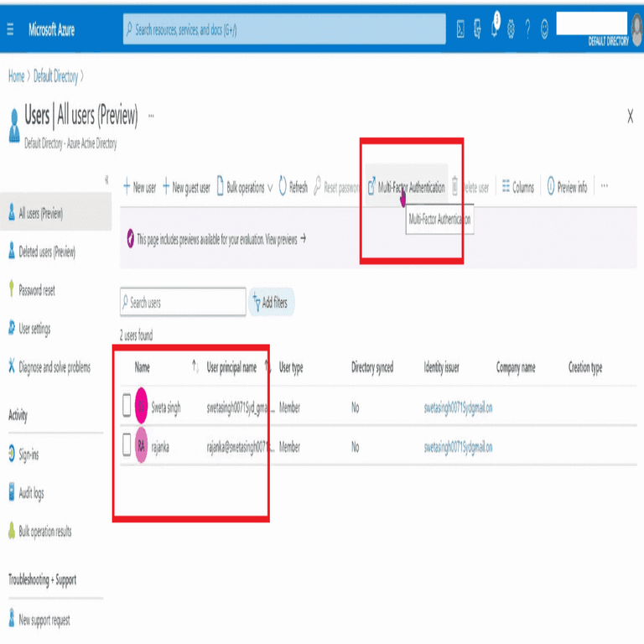The image size is (644, 644).
Task: Open Columns chooser
Action: (518, 187)
